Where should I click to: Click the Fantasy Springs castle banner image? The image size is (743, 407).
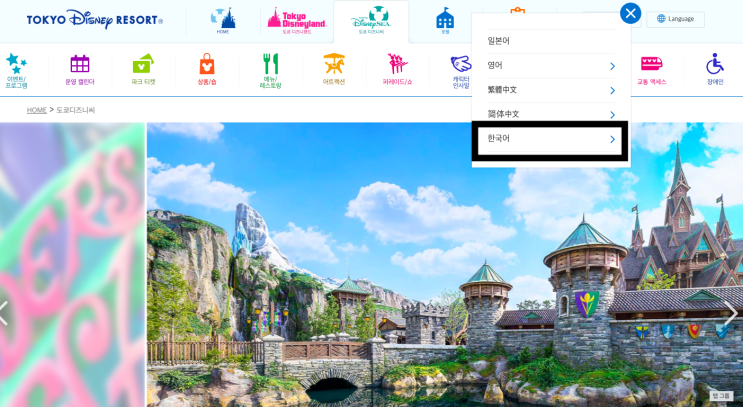tap(445, 264)
